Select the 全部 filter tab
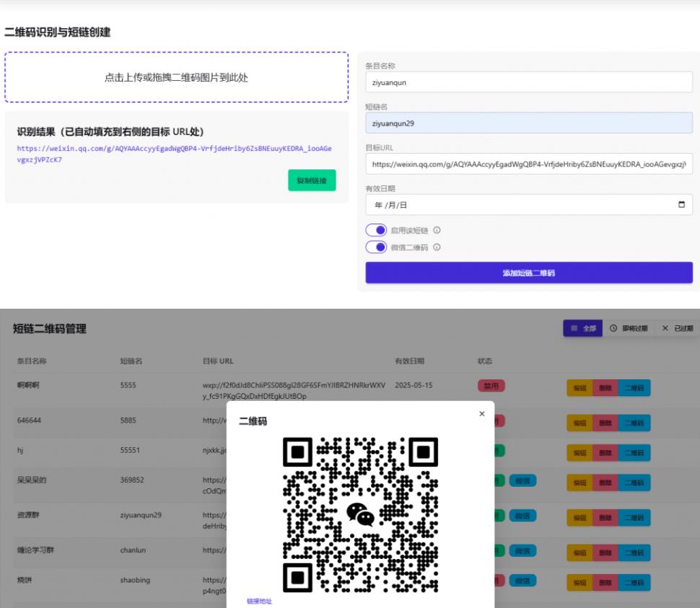Image resolution: width=700 pixels, height=608 pixels. (582, 328)
